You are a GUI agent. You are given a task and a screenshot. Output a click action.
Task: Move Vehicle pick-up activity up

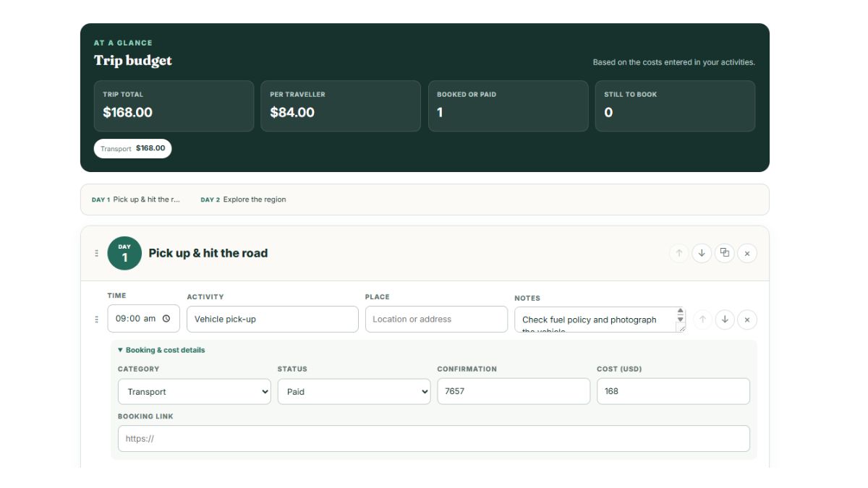tap(702, 320)
